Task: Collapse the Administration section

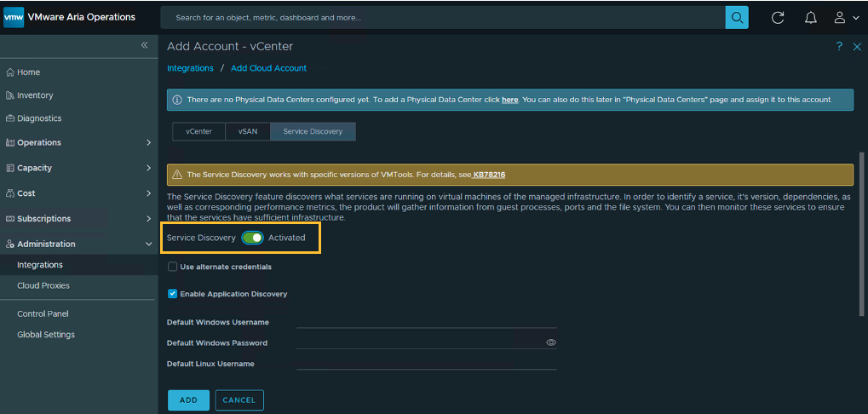Action: [148, 244]
